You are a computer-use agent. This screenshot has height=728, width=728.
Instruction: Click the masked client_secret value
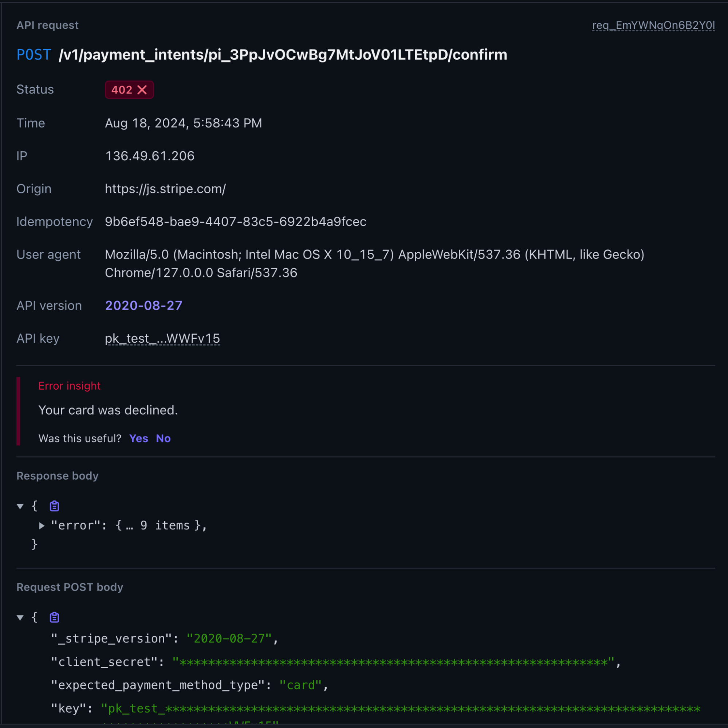pyautogui.click(x=393, y=662)
